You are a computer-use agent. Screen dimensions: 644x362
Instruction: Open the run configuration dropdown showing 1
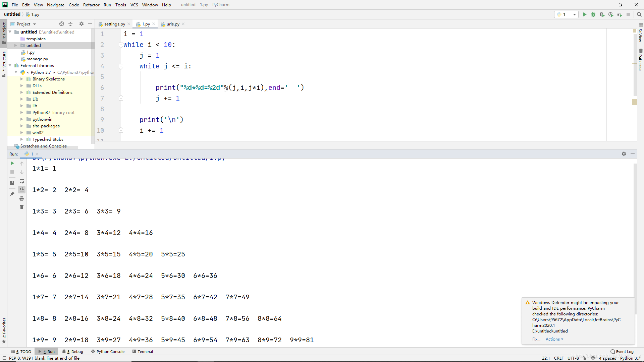[x=566, y=14]
